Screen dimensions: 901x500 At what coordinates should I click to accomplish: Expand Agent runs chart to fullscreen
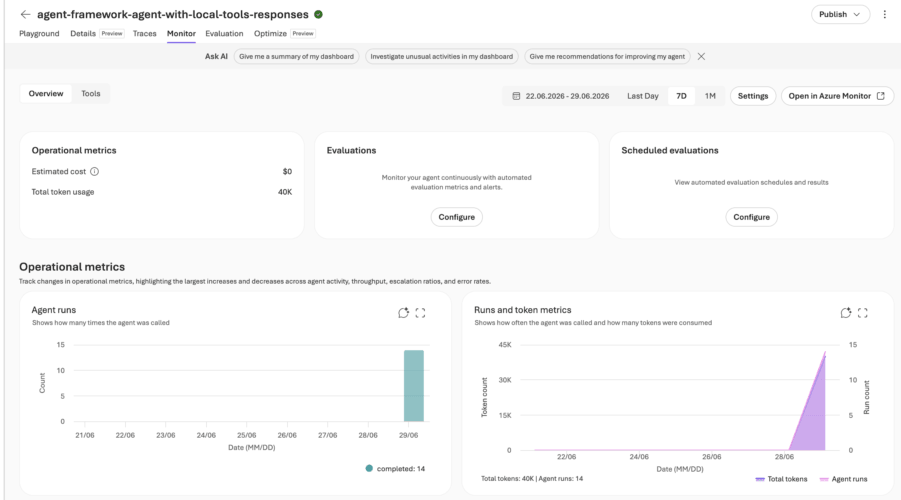421,313
